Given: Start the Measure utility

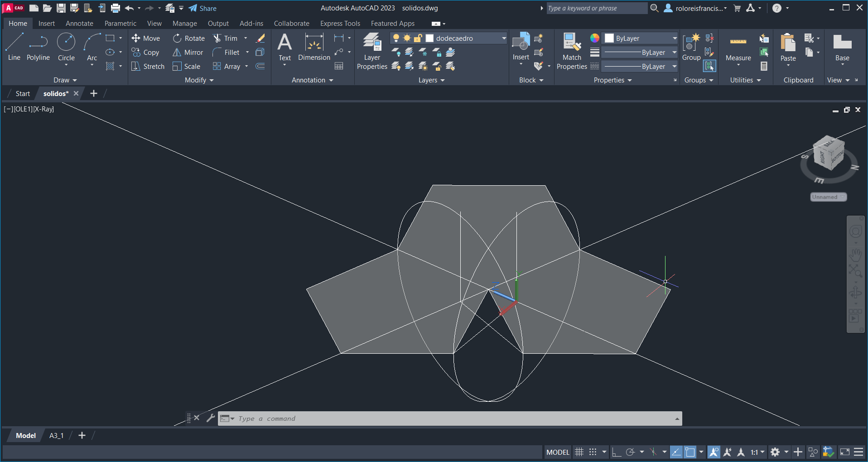Looking at the screenshot, I should pyautogui.click(x=738, y=47).
